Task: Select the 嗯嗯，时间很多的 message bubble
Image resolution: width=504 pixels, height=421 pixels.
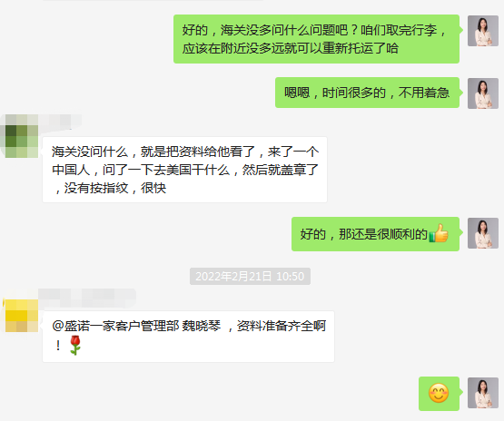Action: click(367, 93)
